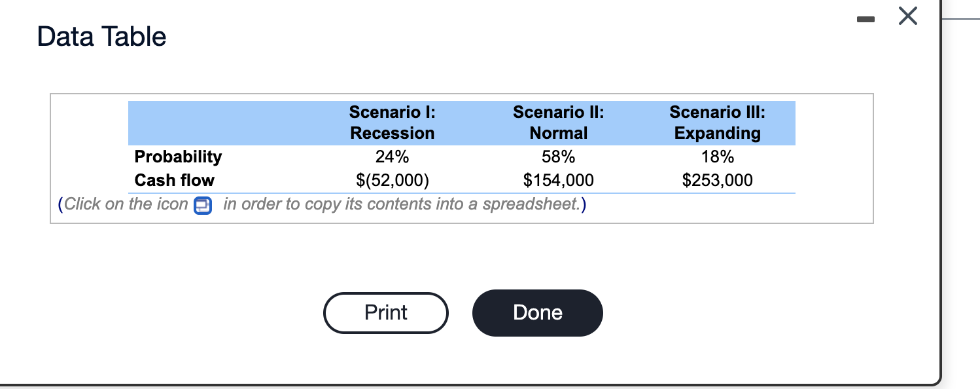Select the 58% probability value
Screen dimensions: 980x389
coord(558,157)
